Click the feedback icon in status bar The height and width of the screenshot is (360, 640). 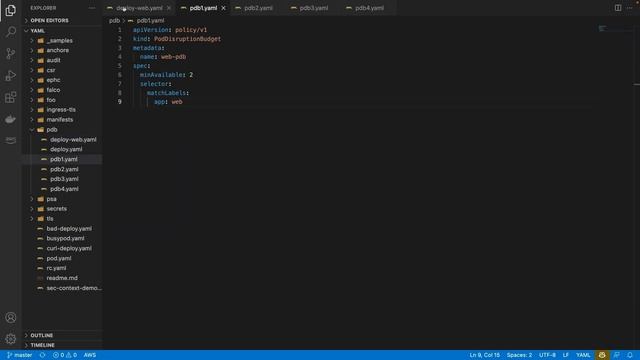(x=617, y=355)
